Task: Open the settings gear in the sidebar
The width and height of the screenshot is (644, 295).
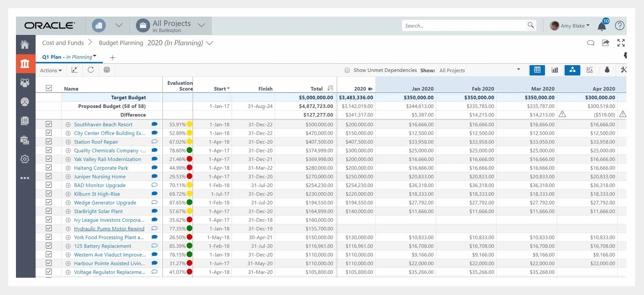Action: pos(25,159)
